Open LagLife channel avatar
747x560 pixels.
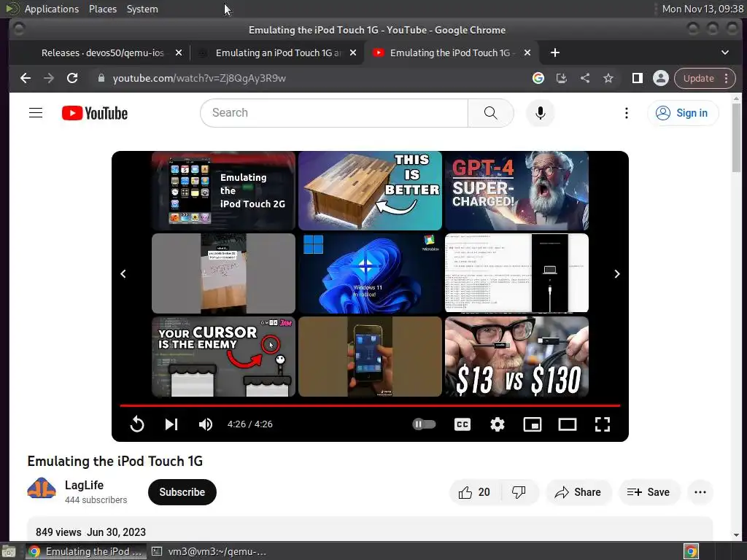click(x=42, y=489)
